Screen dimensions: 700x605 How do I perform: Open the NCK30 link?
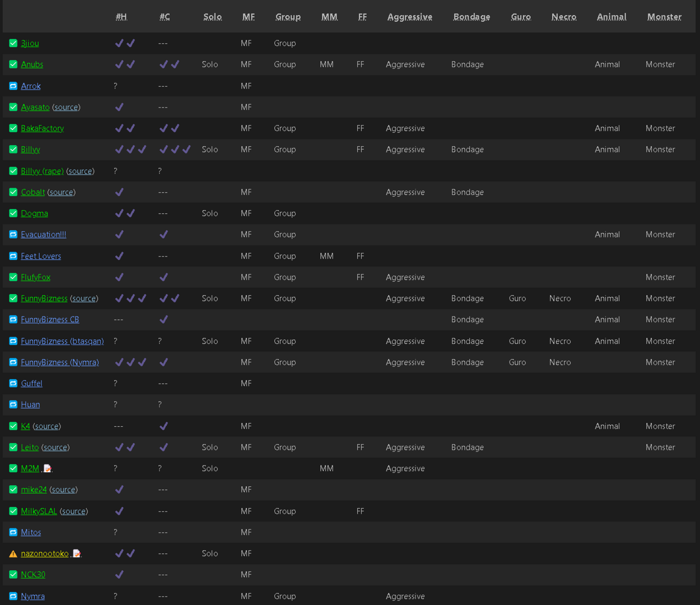click(x=33, y=575)
